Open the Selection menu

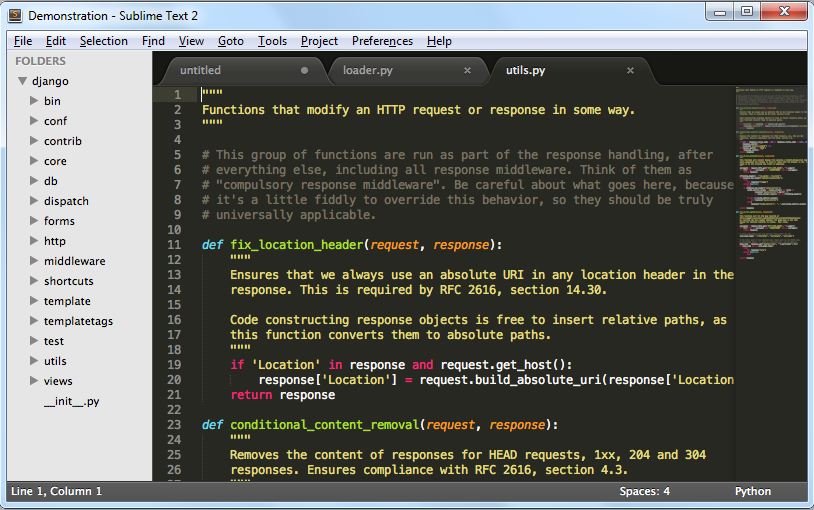(103, 41)
